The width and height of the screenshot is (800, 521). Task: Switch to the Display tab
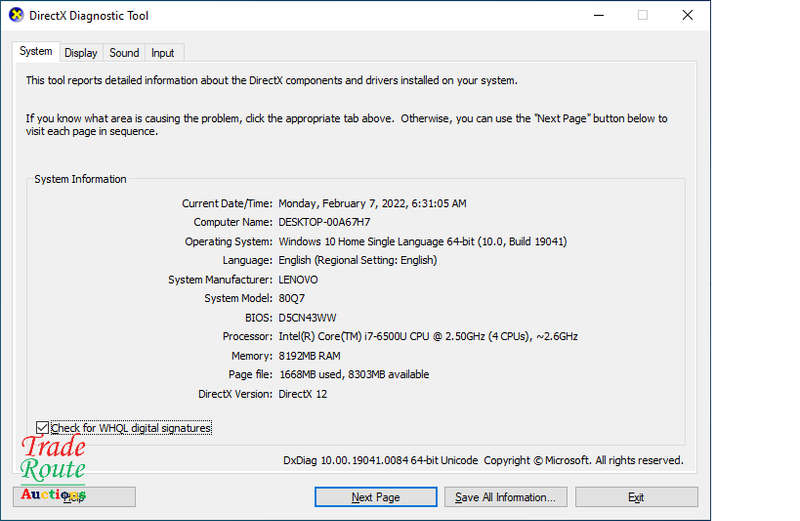[x=81, y=53]
